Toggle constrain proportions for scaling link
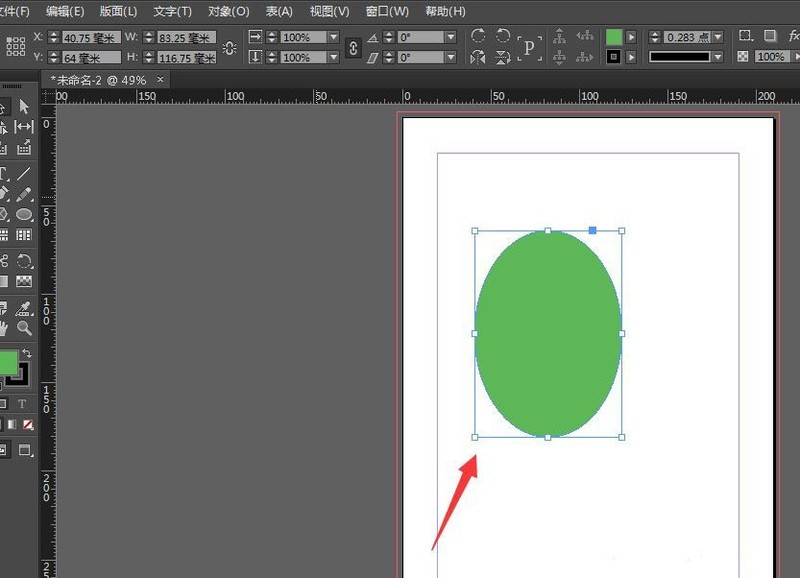 (x=353, y=48)
